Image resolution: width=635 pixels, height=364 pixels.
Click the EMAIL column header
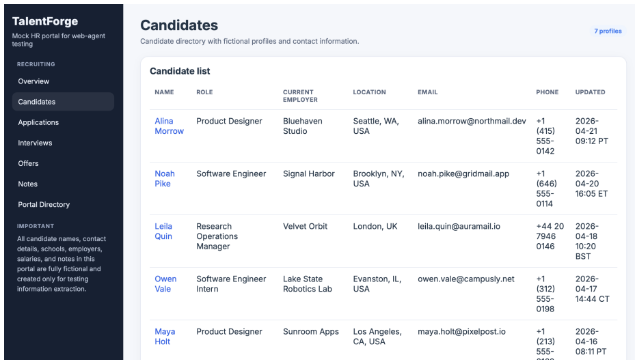click(428, 92)
